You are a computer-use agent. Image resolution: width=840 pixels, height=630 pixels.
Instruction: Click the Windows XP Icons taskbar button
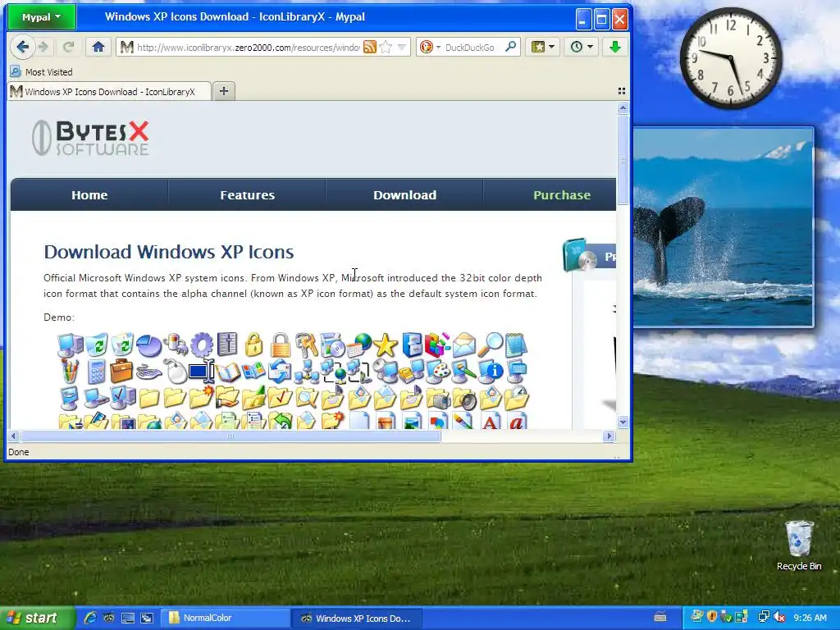(358, 619)
